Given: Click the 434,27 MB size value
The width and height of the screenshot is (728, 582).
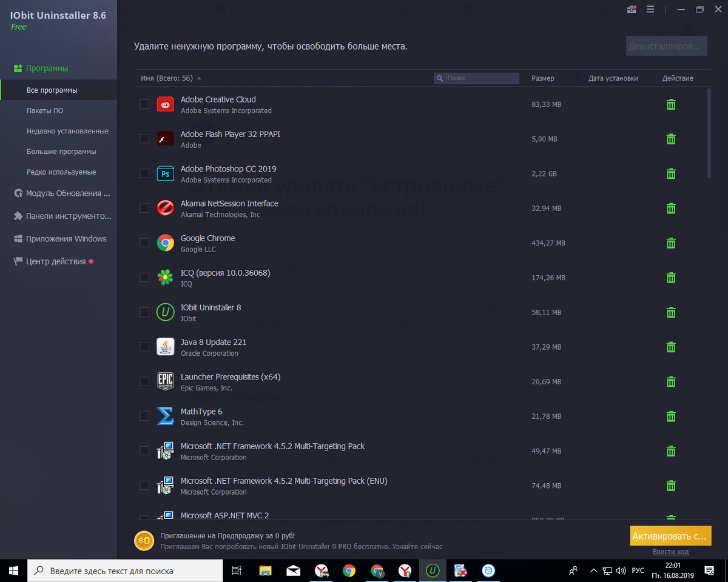Looking at the screenshot, I should [x=548, y=243].
